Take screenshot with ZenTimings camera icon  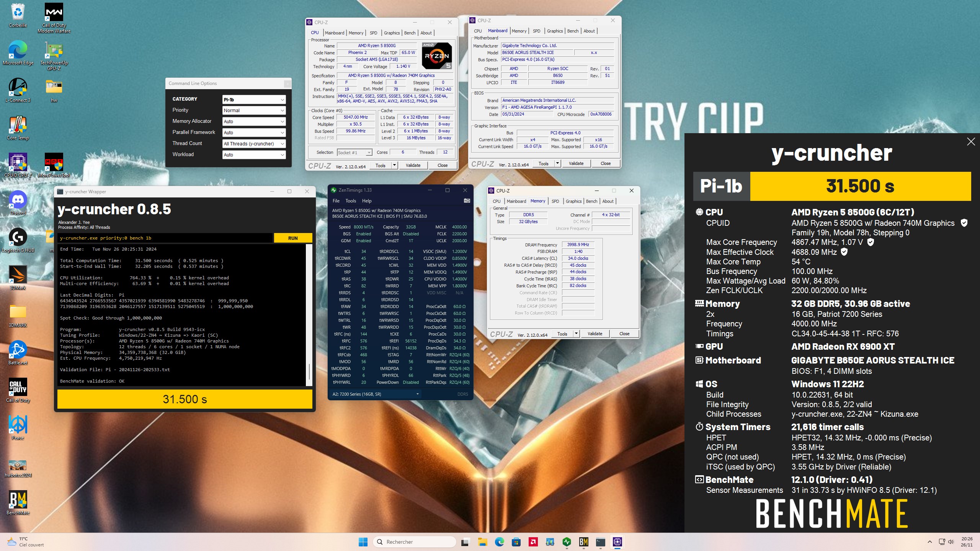click(x=467, y=201)
